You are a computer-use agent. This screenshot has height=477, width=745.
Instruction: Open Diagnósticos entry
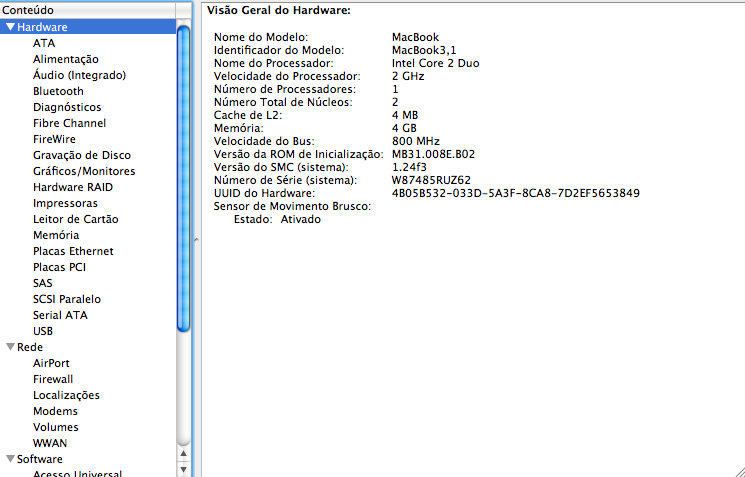tap(67, 107)
